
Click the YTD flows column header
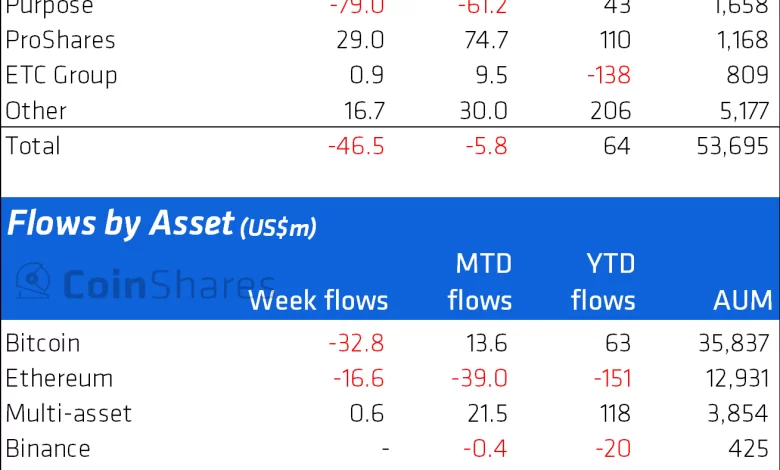coord(603,282)
